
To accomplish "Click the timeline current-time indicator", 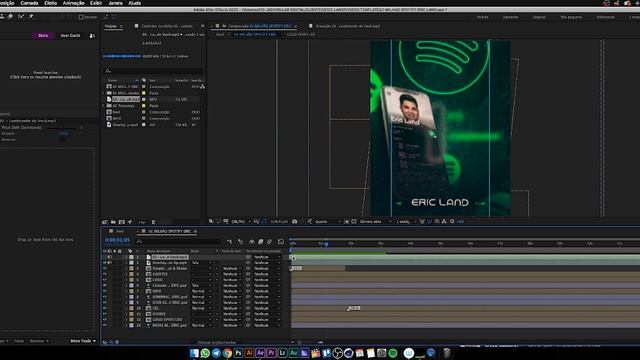I will pos(326,244).
